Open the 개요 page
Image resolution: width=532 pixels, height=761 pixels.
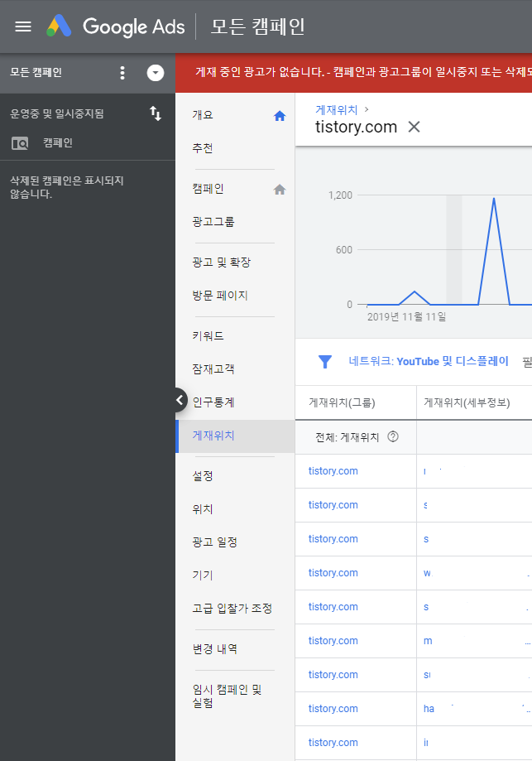pyautogui.click(x=202, y=115)
